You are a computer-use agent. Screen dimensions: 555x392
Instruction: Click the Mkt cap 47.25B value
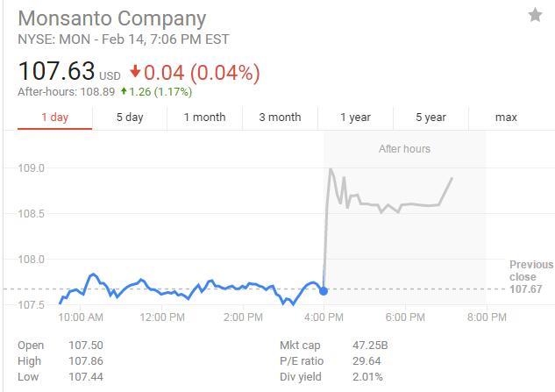(369, 346)
